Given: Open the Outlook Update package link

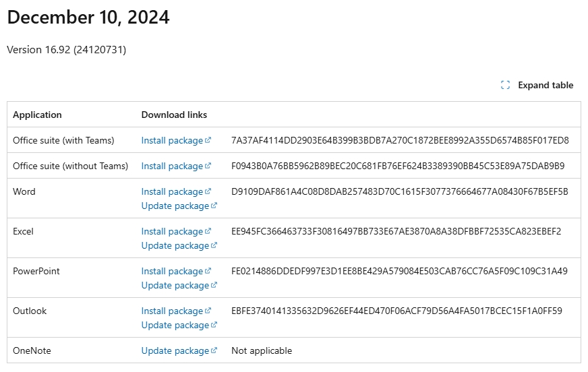Looking at the screenshot, I should click(175, 325).
